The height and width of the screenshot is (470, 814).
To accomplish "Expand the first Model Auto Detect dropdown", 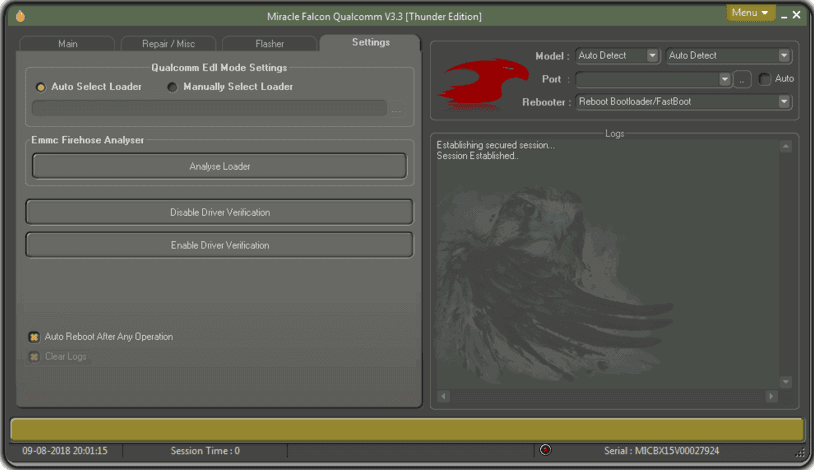I will pyautogui.click(x=653, y=56).
